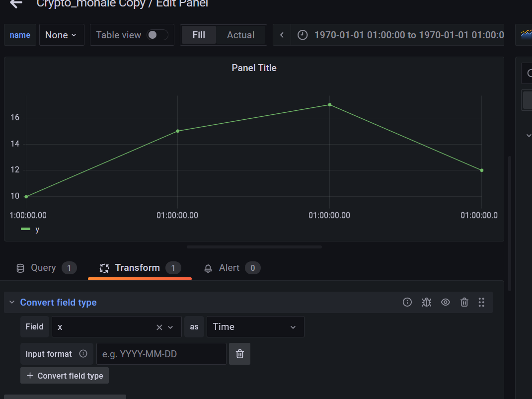Click the Input format info icon
This screenshot has height=399, width=532.
[x=83, y=354]
